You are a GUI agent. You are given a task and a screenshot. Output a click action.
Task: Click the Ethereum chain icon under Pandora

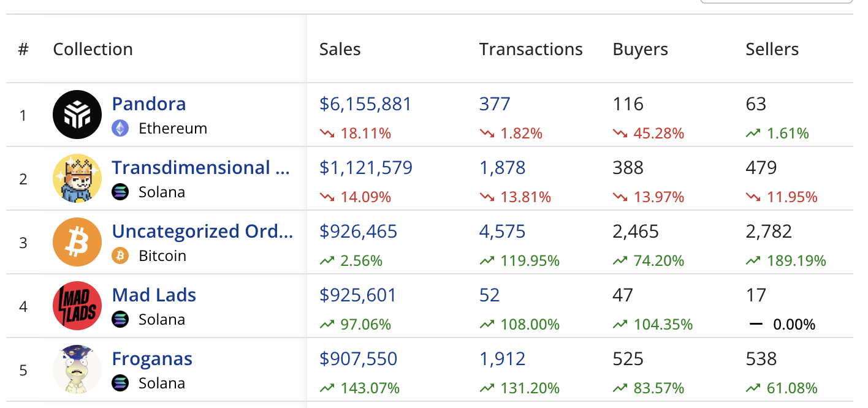120,128
